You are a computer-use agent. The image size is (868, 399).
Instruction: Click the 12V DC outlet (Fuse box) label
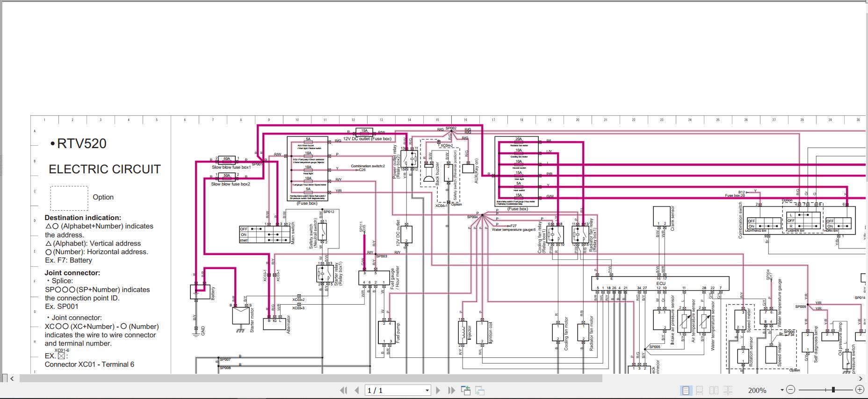367,139
